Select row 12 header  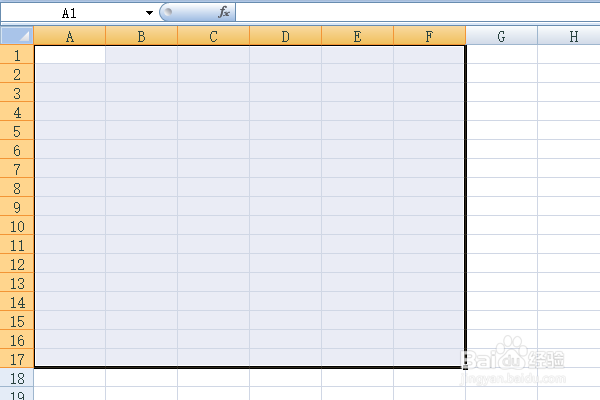[17, 264]
